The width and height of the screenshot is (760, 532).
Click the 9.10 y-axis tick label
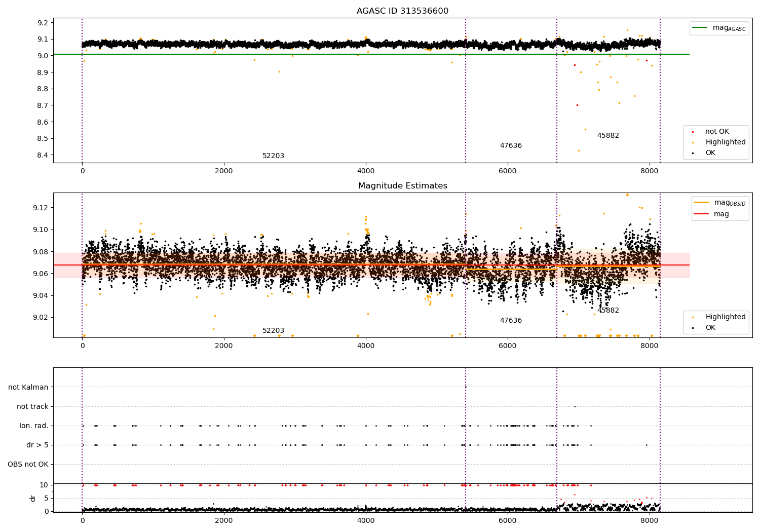(x=41, y=230)
